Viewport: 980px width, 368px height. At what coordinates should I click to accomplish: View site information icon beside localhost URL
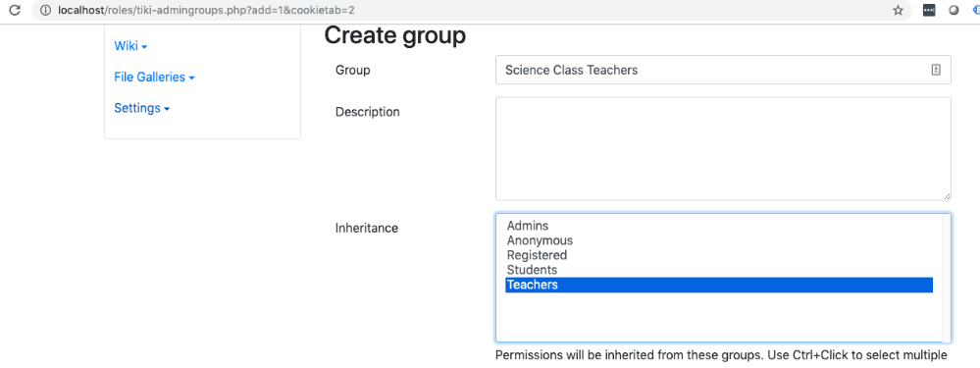45,11
